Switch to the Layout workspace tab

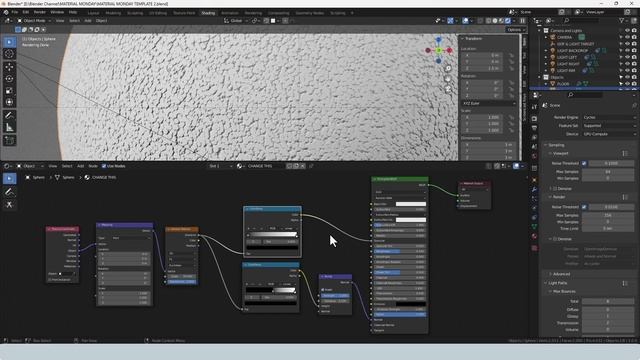[93, 13]
